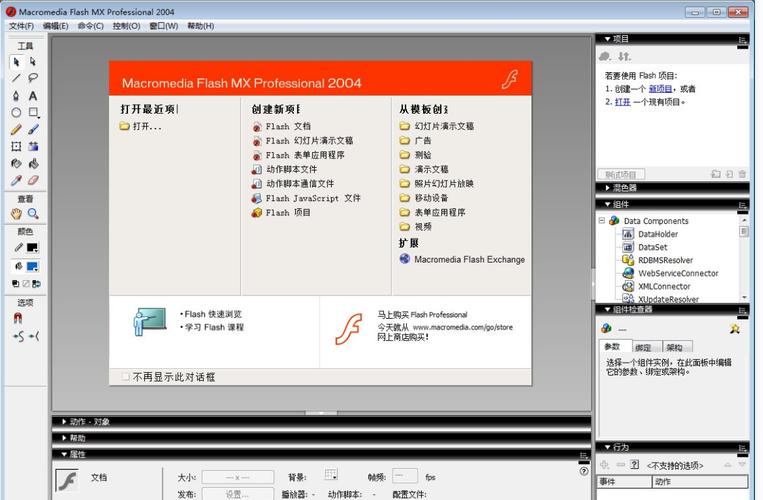The height and width of the screenshot is (500, 763).
Task: Click the Black and White colors icon
Action: pyautogui.click(x=16, y=284)
